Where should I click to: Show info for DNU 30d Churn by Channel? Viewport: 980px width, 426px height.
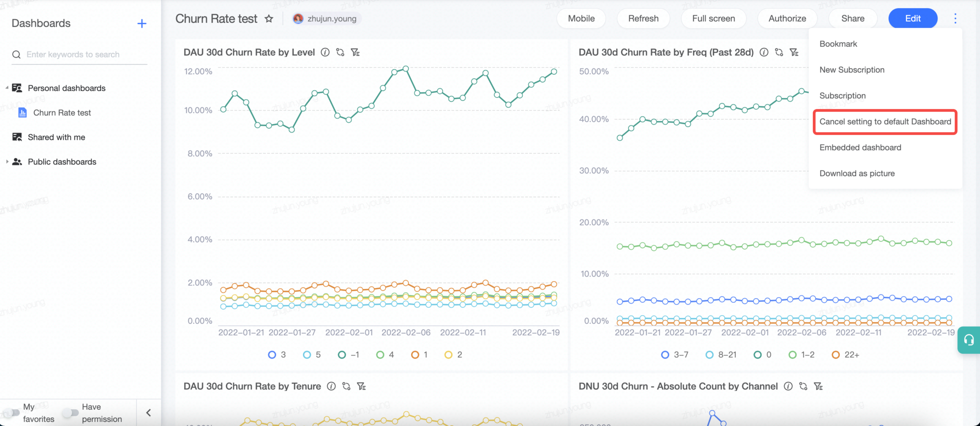tap(788, 386)
